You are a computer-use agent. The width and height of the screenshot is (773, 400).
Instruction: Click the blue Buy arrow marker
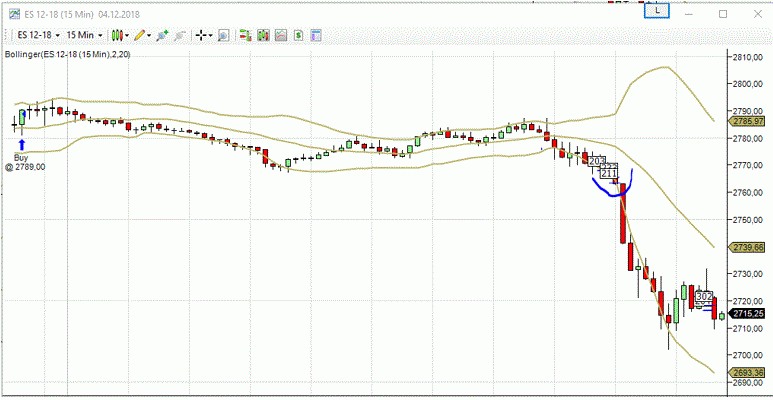pyautogui.click(x=21, y=145)
